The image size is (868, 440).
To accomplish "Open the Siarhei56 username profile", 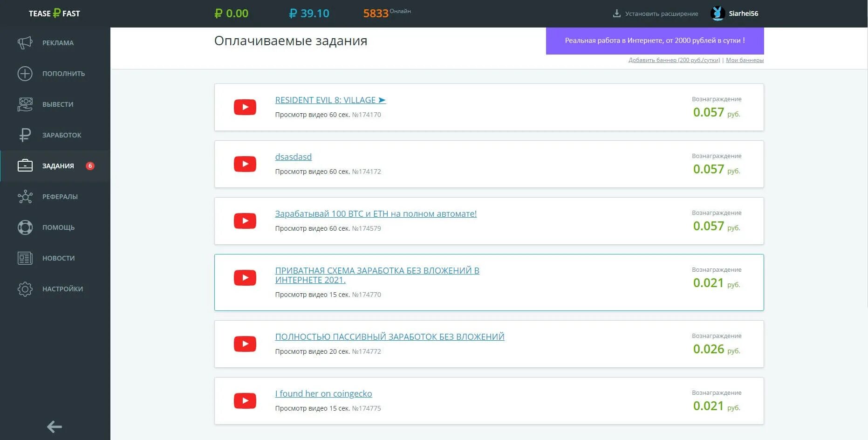I will (743, 14).
